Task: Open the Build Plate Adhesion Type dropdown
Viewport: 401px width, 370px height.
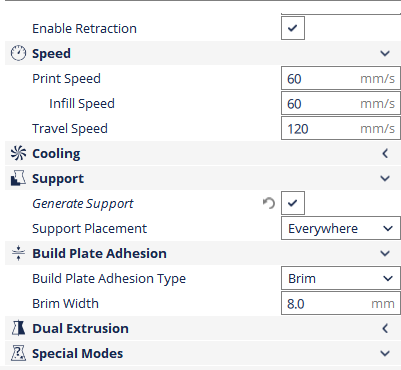Action: point(341,278)
